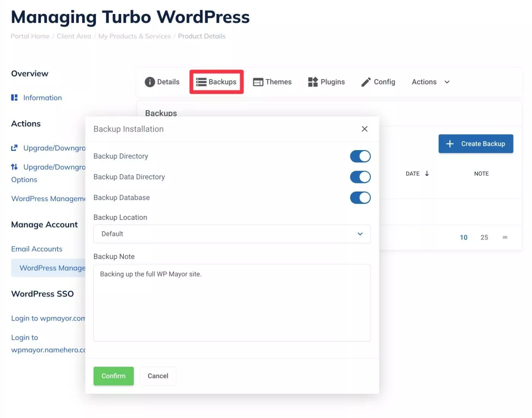The height and width of the screenshot is (418, 532).
Task: Show unlimited entries per page
Action: click(x=505, y=237)
